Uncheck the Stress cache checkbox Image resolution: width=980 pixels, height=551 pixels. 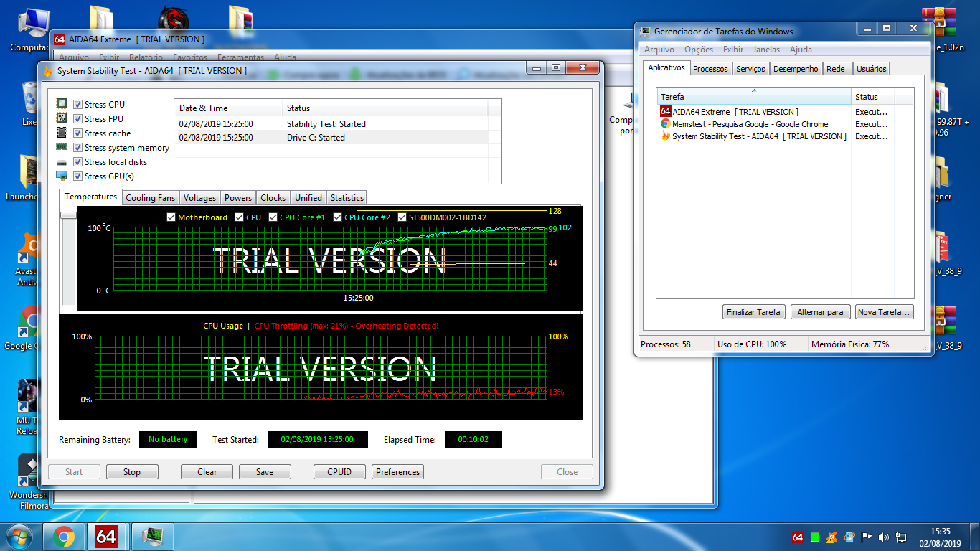tap(77, 133)
